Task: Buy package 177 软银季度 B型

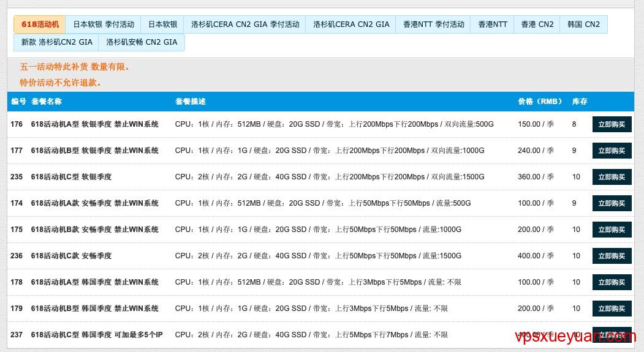Action: click(x=612, y=151)
